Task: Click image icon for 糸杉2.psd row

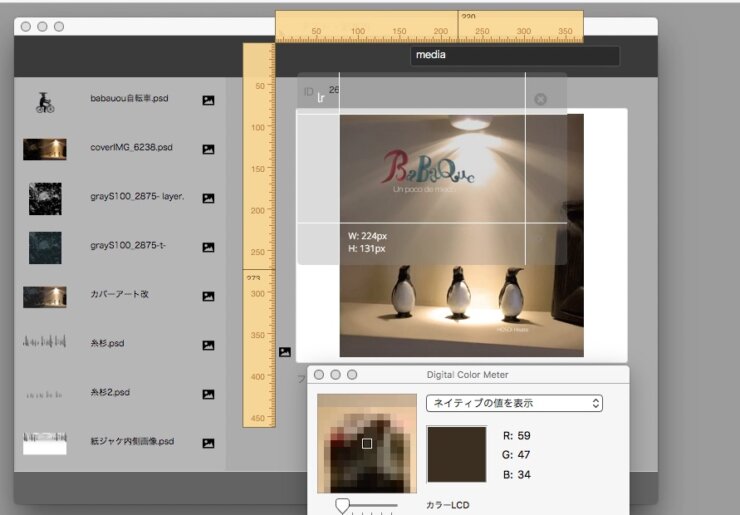Action: (208, 395)
